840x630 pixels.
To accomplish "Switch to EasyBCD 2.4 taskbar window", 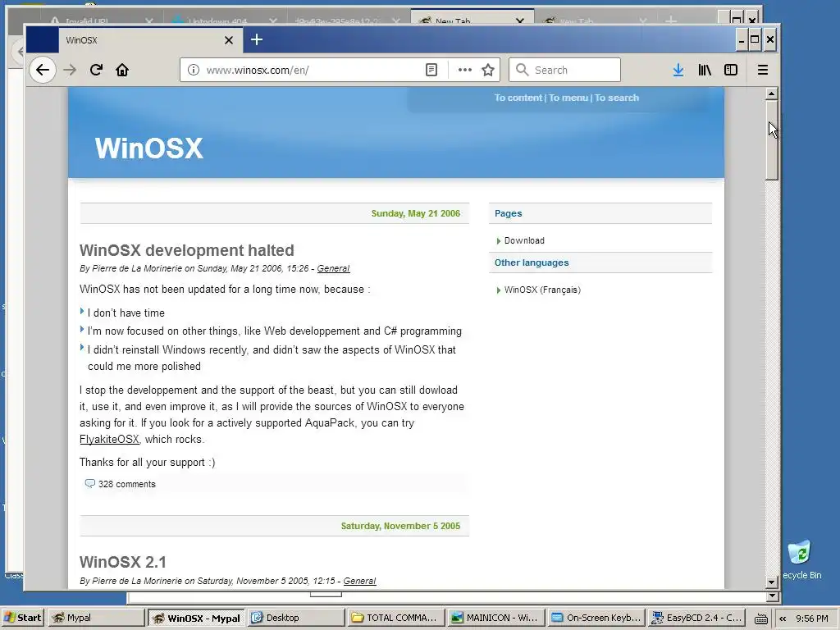I will click(x=696, y=618).
